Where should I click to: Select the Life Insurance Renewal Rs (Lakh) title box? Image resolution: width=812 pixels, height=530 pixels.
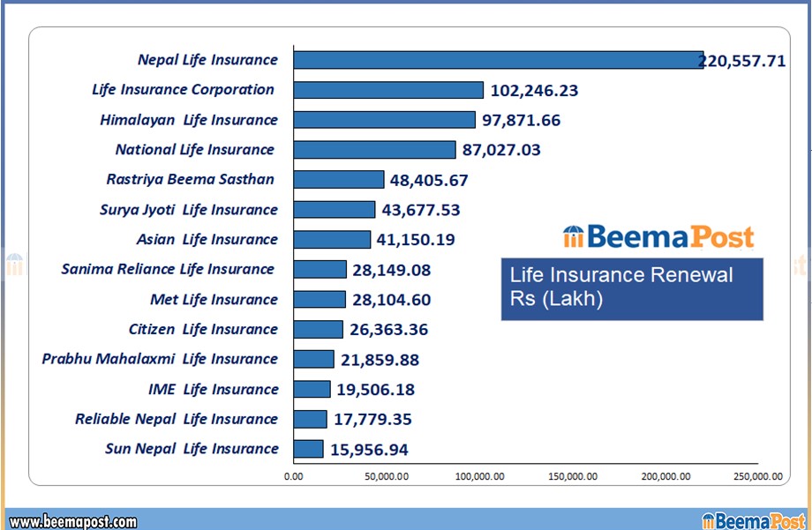tap(631, 288)
